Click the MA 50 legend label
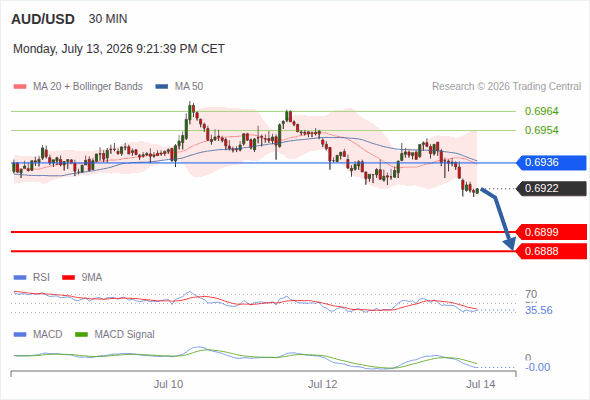 (x=189, y=87)
